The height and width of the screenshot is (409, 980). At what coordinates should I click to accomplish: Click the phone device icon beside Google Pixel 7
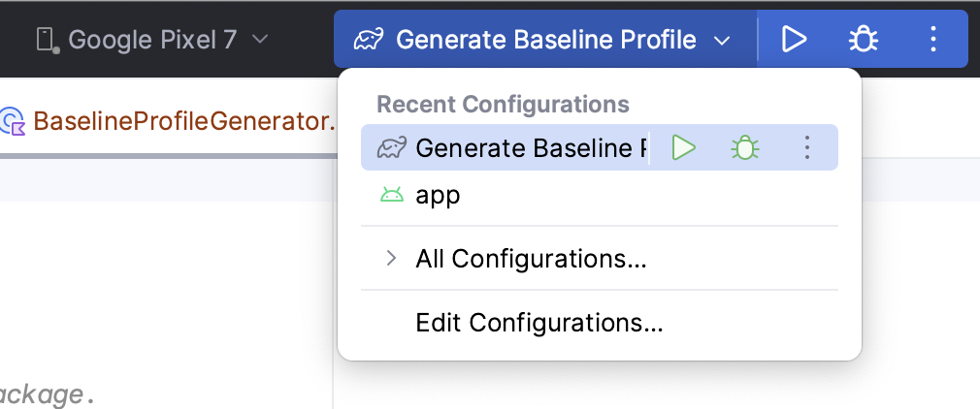(x=47, y=41)
